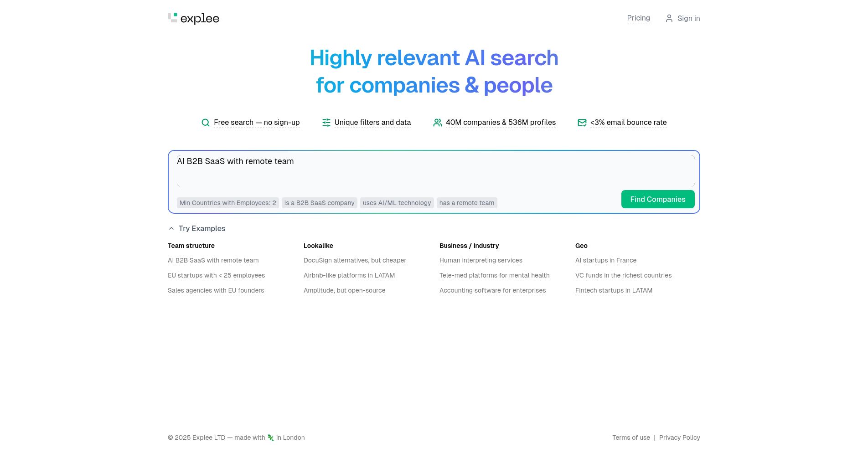Click the explee logo icon
Viewport: 868px width, 453px height.
[173, 18]
